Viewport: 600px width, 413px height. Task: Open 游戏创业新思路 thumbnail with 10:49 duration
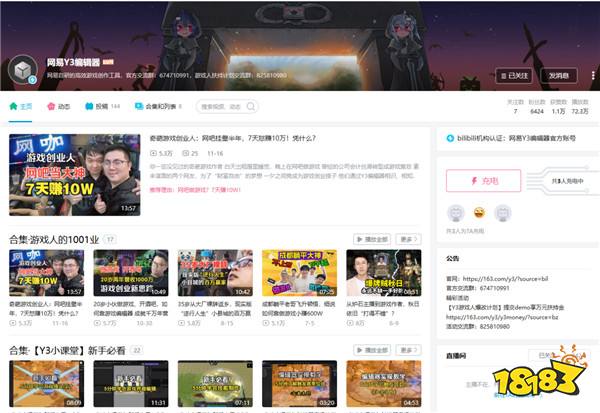[x=131, y=273]
